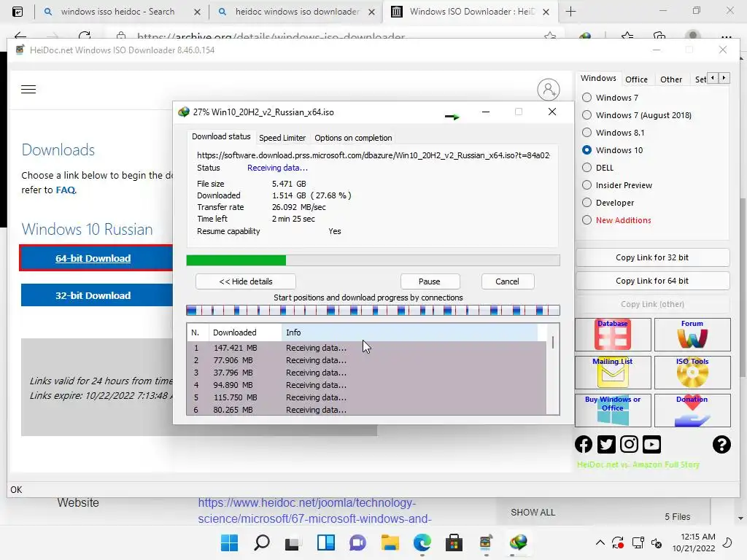Click the user account icon
Screen dimensions: 747x560
[549, 90]
